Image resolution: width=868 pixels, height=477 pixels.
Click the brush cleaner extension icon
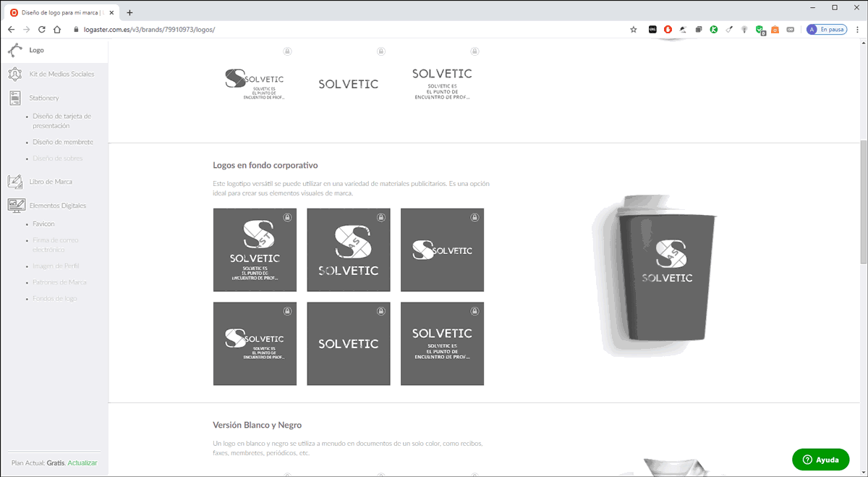tap(729, 30)
